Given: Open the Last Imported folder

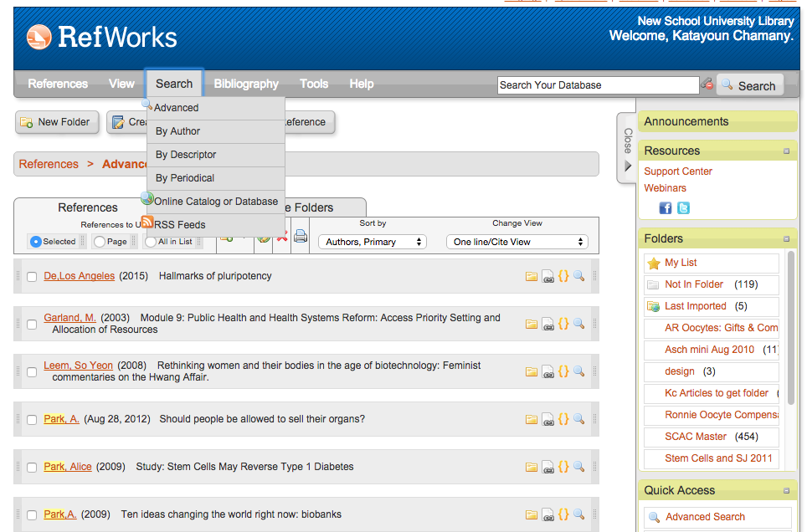Looking at the screenshot, I should (x=712, y=306).
